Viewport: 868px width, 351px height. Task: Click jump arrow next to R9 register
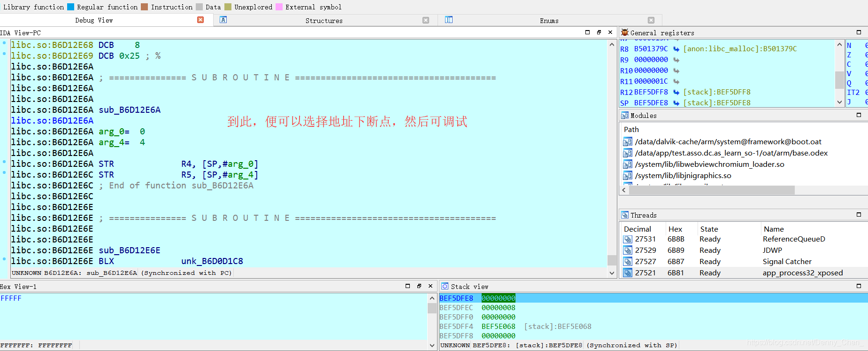(676, 60)
